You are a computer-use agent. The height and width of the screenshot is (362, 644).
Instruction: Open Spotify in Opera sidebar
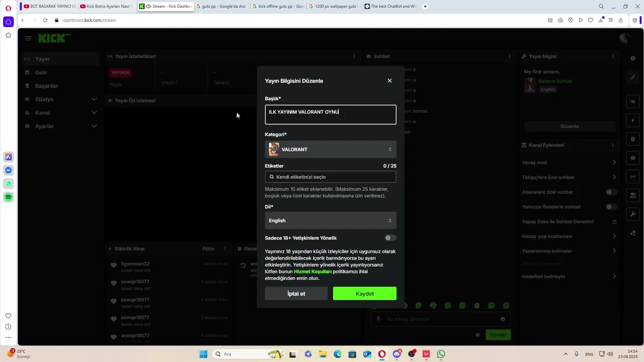tap(9, 197)
